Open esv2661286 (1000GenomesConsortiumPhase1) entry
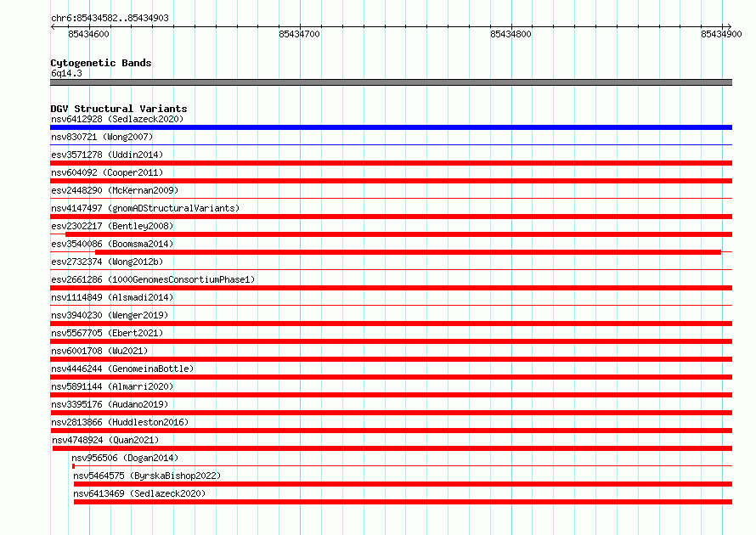The image size is (756, 535). pos(153,279)
